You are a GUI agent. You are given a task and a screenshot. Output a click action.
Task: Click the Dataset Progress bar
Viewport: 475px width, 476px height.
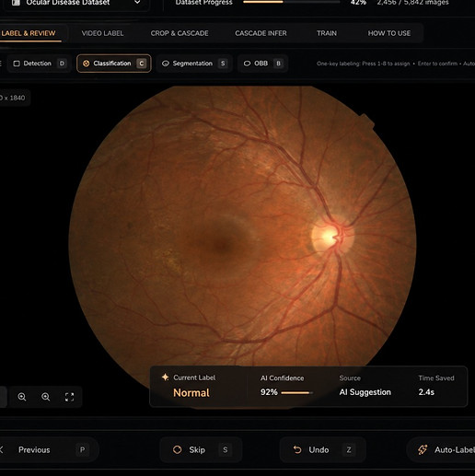click(x=292, y=2)
